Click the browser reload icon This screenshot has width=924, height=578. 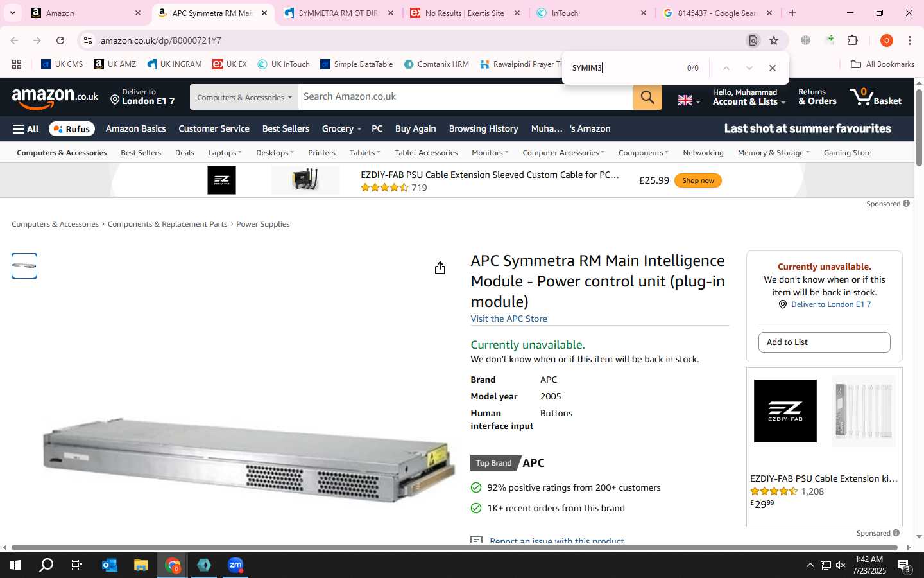point(60,40)
